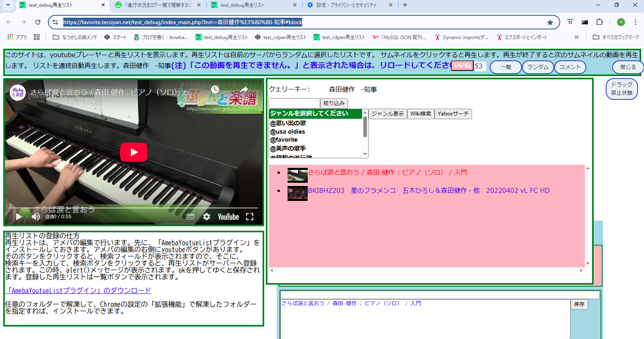Screen dimensions: 644x339
Task: Click the Watch later clock icon
Action: (x=215, y=89)
